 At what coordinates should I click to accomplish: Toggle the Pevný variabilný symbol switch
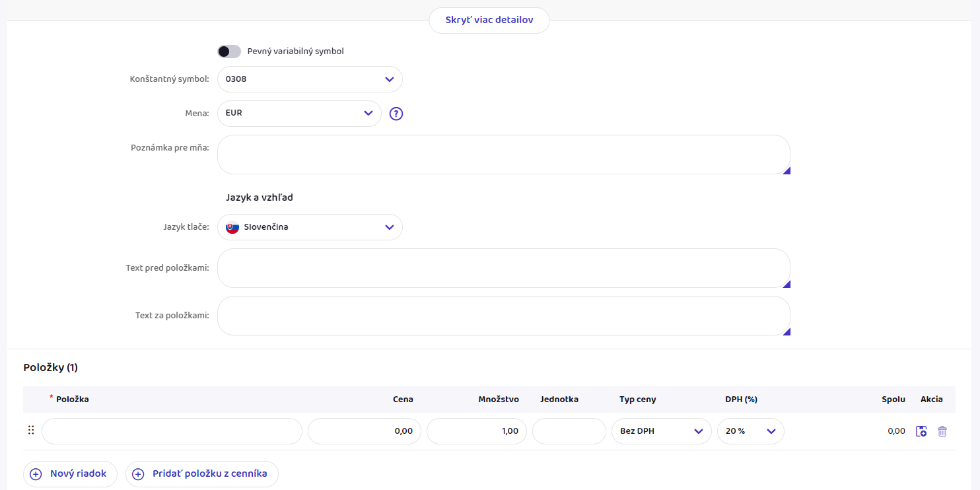click(229, 52)
